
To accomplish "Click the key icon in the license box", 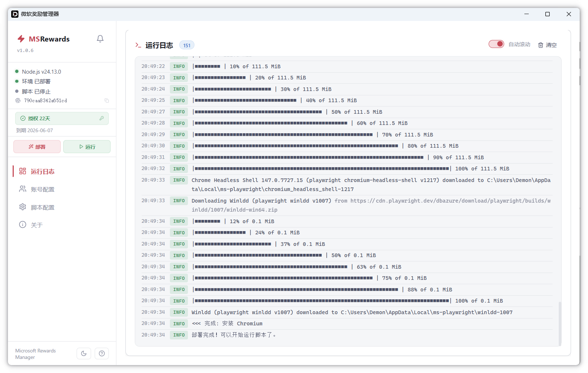I will pyautogui.click(x=102, y=118).
